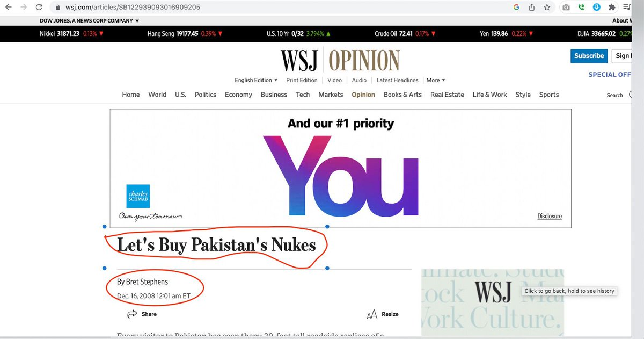644x339 pixels.
Task: Click the headline Let's Buy Pakistan's Nukes
Action: click(x=216, y=245)
